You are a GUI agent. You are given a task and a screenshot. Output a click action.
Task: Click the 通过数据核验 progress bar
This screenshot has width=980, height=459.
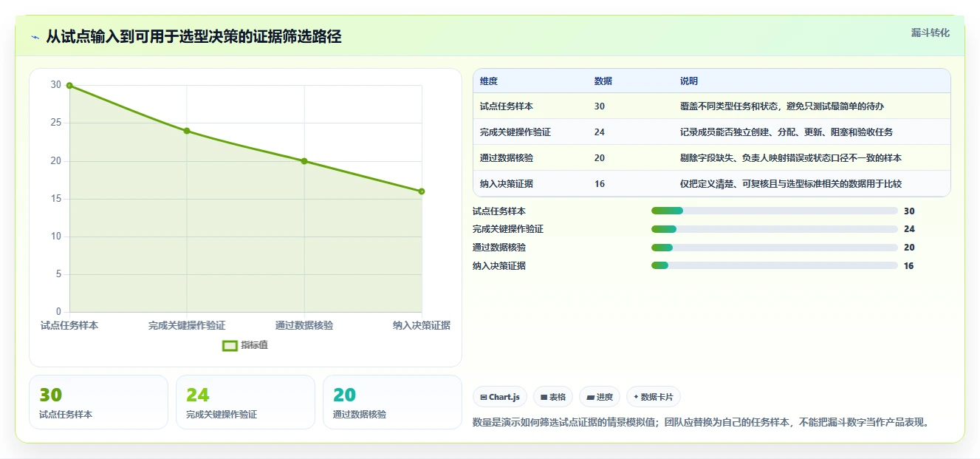point(774,248)
